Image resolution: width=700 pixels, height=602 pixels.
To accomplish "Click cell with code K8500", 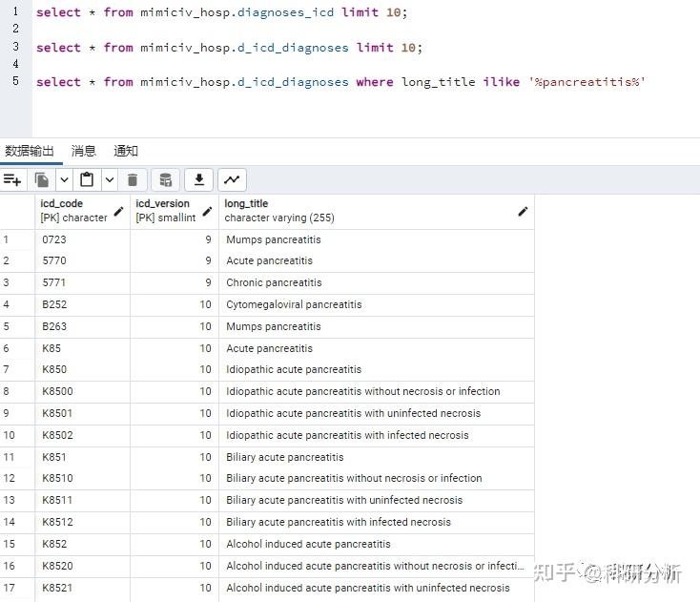I will tap(82, 392).
